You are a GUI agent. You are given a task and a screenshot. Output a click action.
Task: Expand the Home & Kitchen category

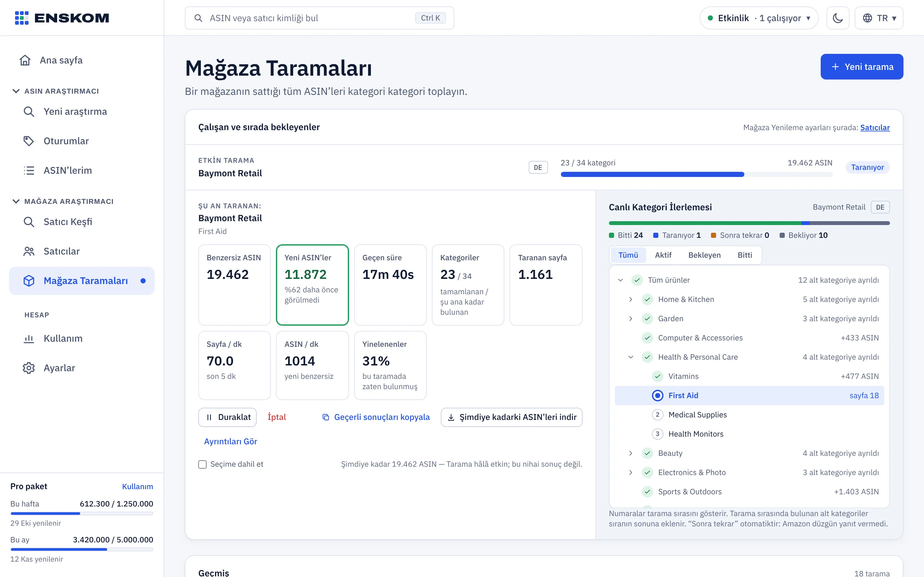point(631,300)
